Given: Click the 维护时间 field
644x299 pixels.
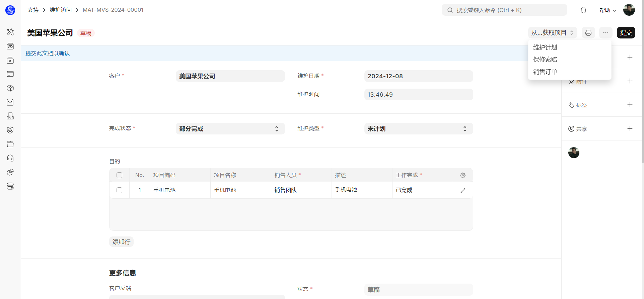Looking at the screenshot, I should 419,95.
